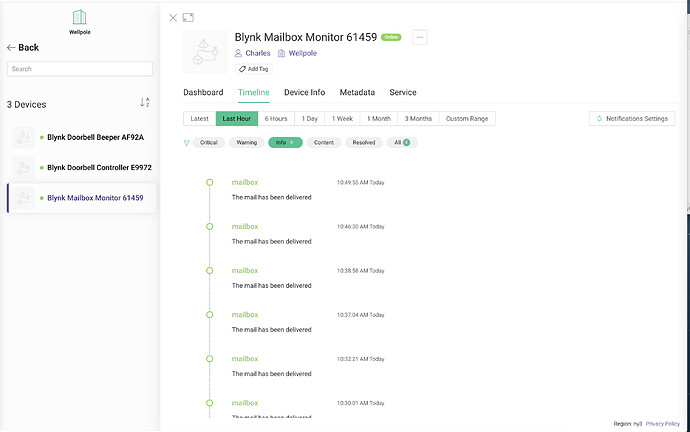Click the 10:30:01 AM Today timestamp
Screen dimensions: 690x432
360,403
